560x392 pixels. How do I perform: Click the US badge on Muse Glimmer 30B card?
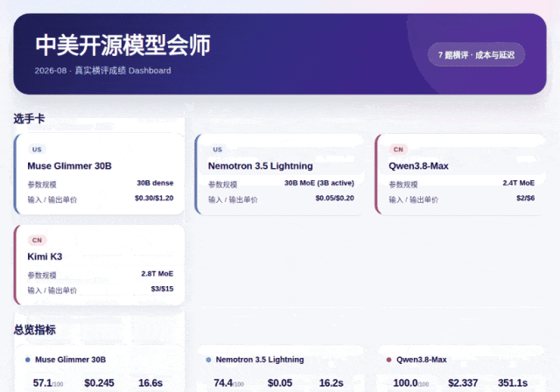[37, 150]
